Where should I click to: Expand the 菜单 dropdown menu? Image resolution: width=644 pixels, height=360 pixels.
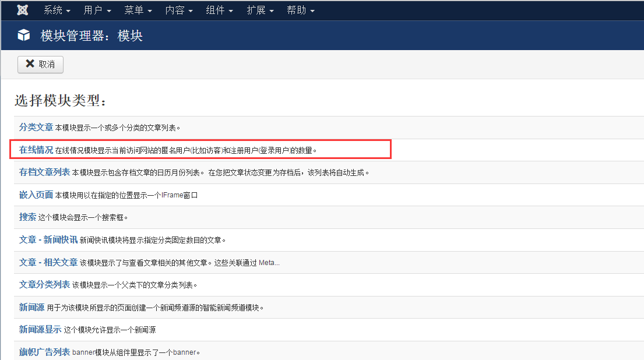(138, 10)
